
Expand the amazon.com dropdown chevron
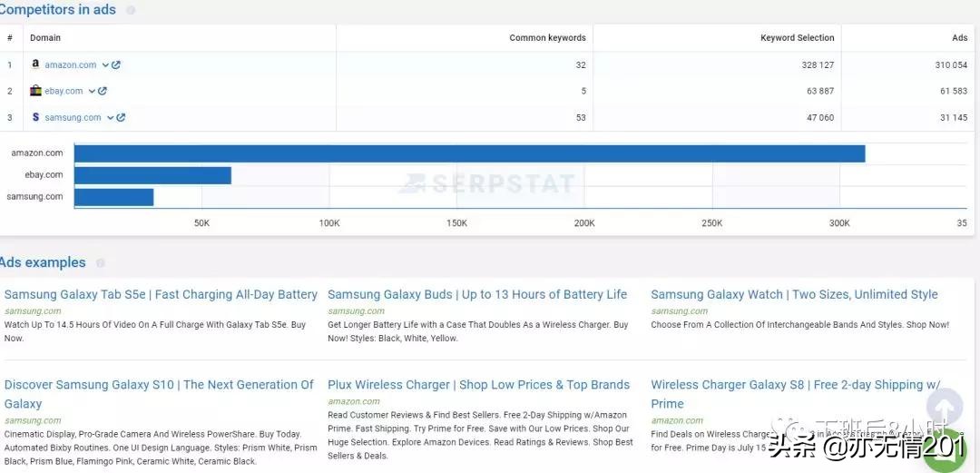tap(105, 65)
